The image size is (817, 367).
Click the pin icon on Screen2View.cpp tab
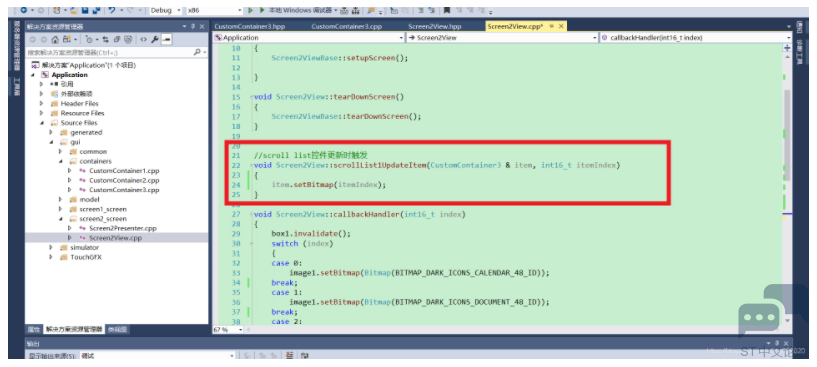coord(552,27)
